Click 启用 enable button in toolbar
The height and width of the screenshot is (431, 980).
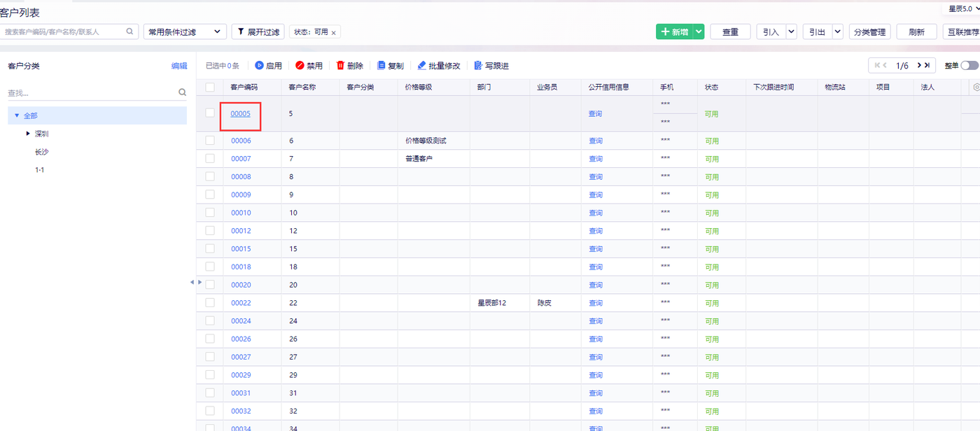tap(268, 66)
